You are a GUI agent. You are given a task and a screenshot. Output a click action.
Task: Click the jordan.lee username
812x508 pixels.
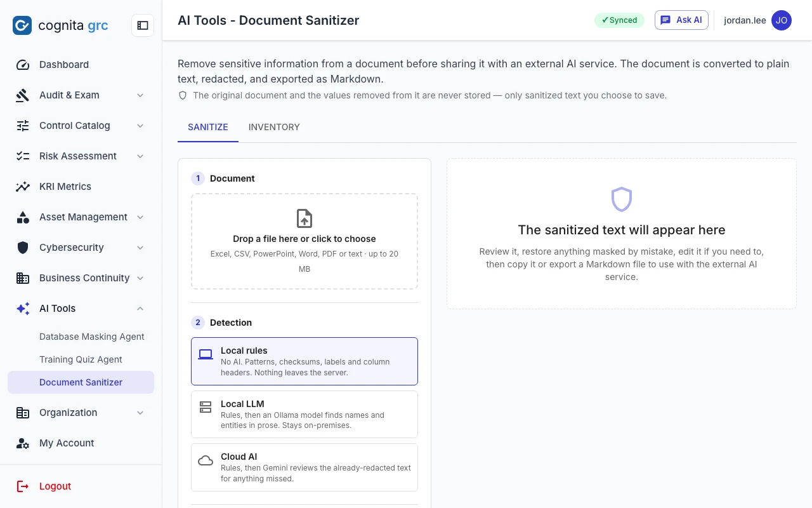[x=745, y=20]
